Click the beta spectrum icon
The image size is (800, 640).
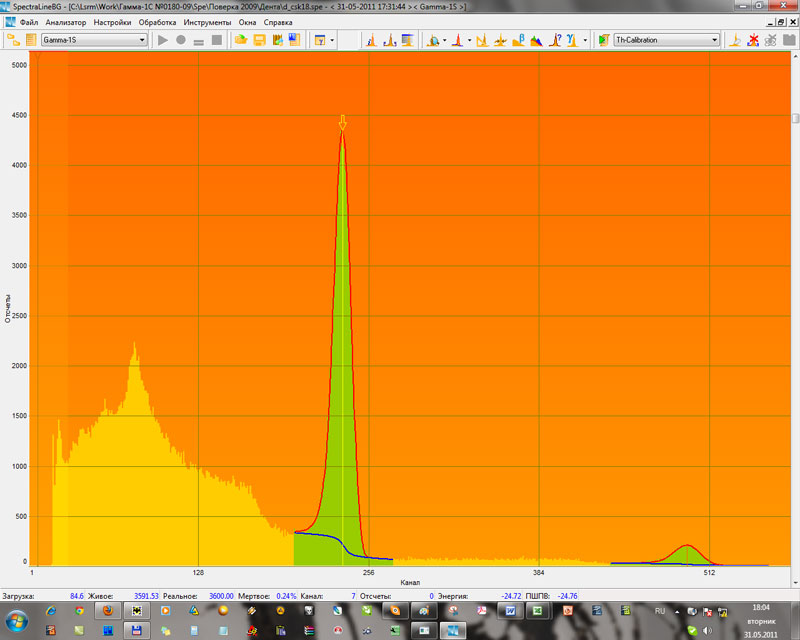(517, 40)
